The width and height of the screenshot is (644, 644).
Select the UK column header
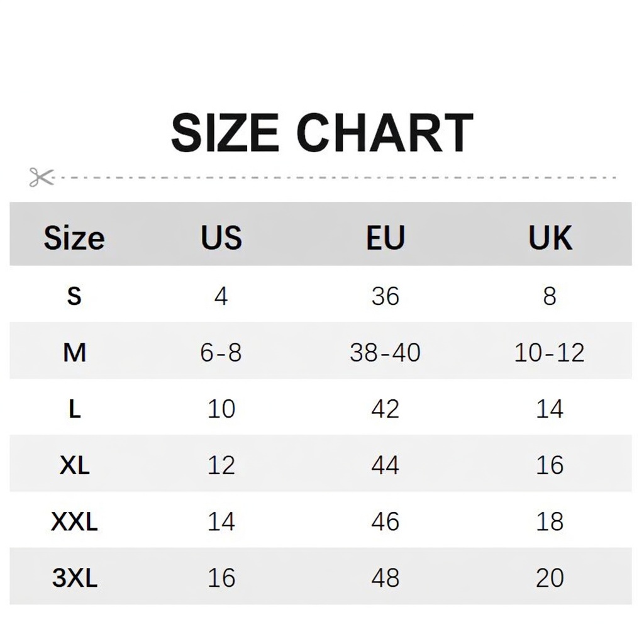click(x=550, y=238)
